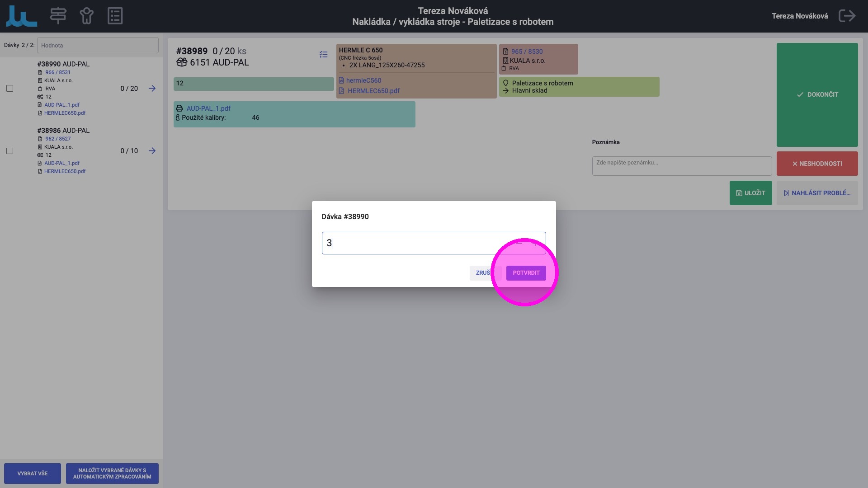The width and height of the screenshot is (868, 488).
Task: Open the checklist document icon in header
Action: click(115, 16)
